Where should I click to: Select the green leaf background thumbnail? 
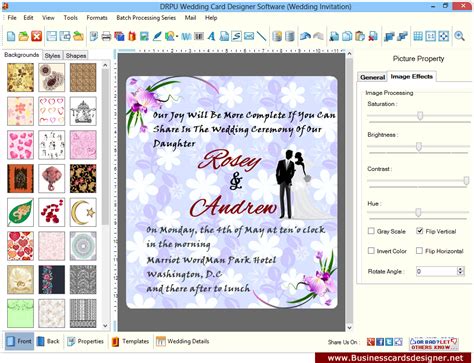pos(20,212)
